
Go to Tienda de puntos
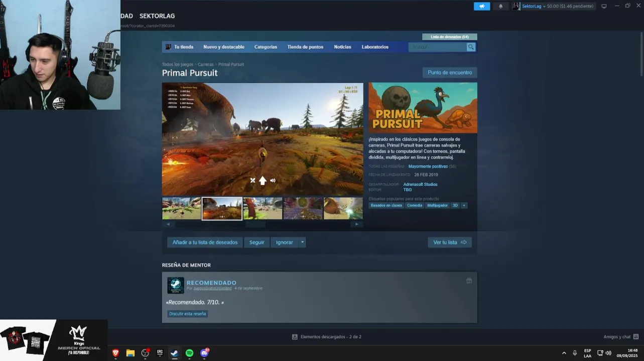point(305,47)
